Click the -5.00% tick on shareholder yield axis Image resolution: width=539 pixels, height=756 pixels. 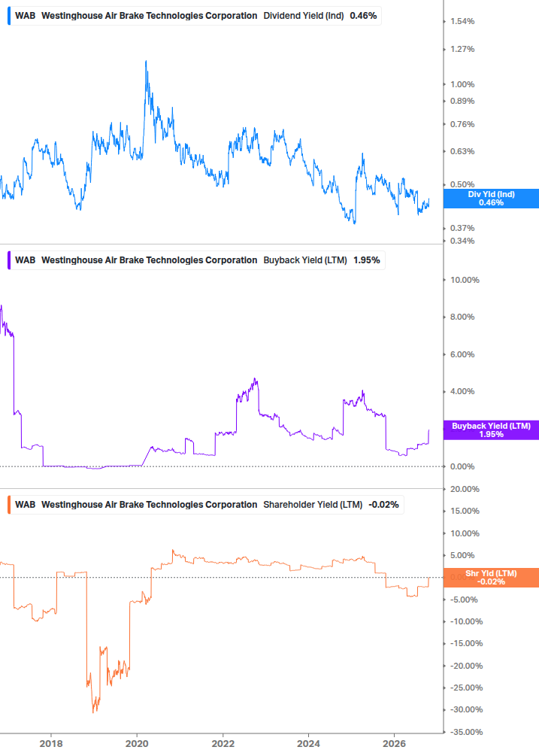click(465, 600)
